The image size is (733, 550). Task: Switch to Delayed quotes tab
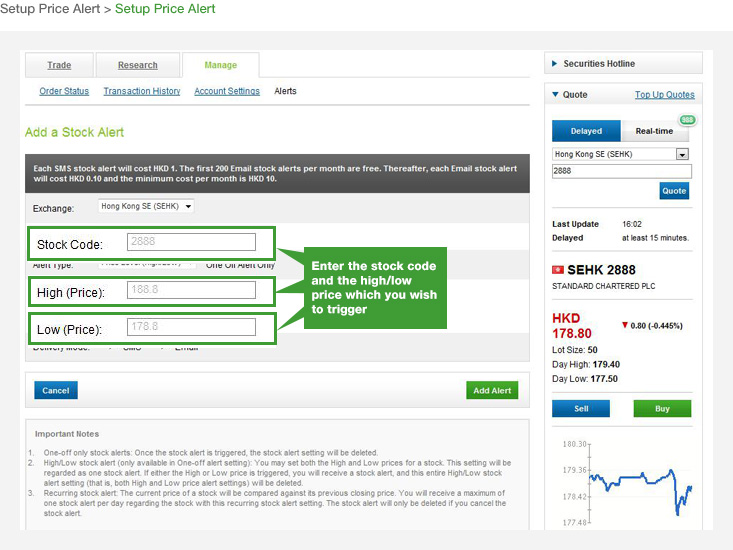(586, 131)
